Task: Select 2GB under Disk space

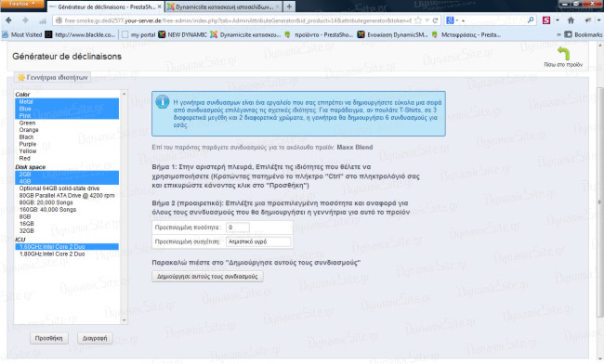Action: click(67, 174)
